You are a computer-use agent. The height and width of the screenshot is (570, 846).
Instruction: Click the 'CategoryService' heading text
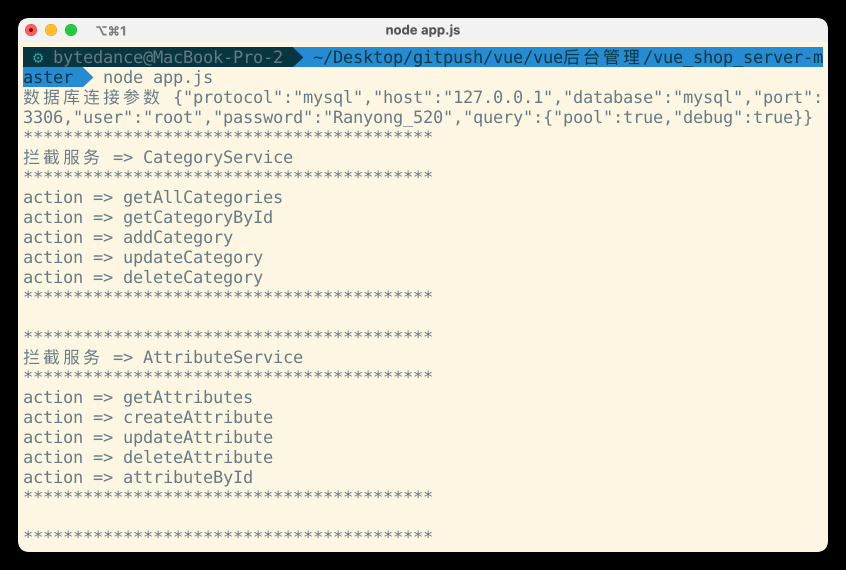point(217,157)
